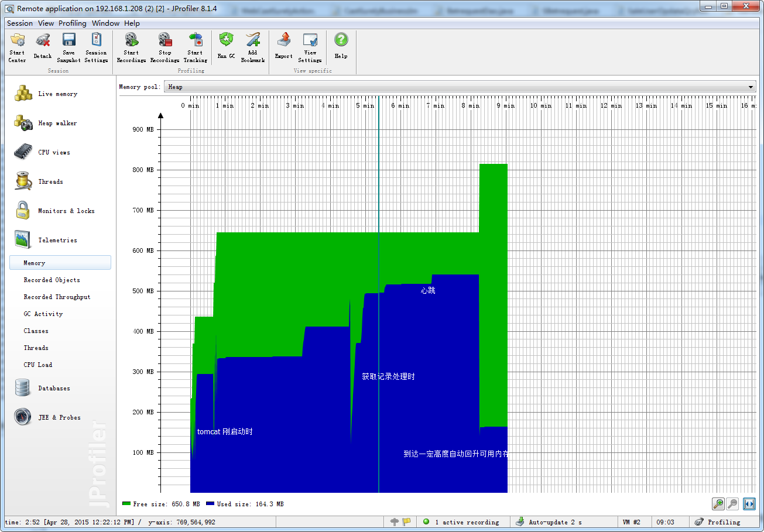
Task: Zoom out on the telemetry graph
Action: [732, 504]
